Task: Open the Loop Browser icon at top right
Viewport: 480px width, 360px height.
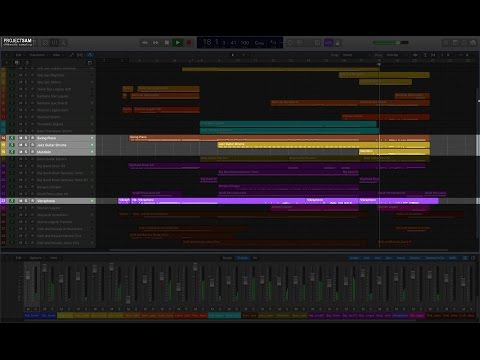Action: point(464,43)
